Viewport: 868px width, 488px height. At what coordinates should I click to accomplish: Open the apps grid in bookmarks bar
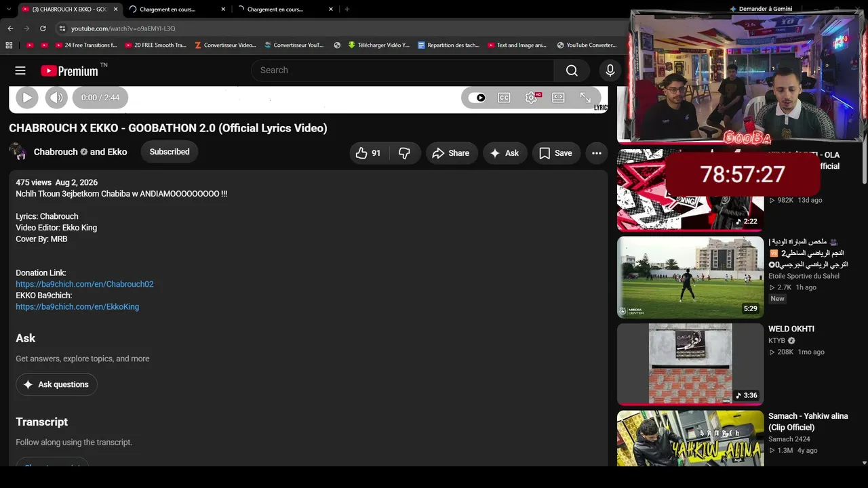click(x=9, y=45)
